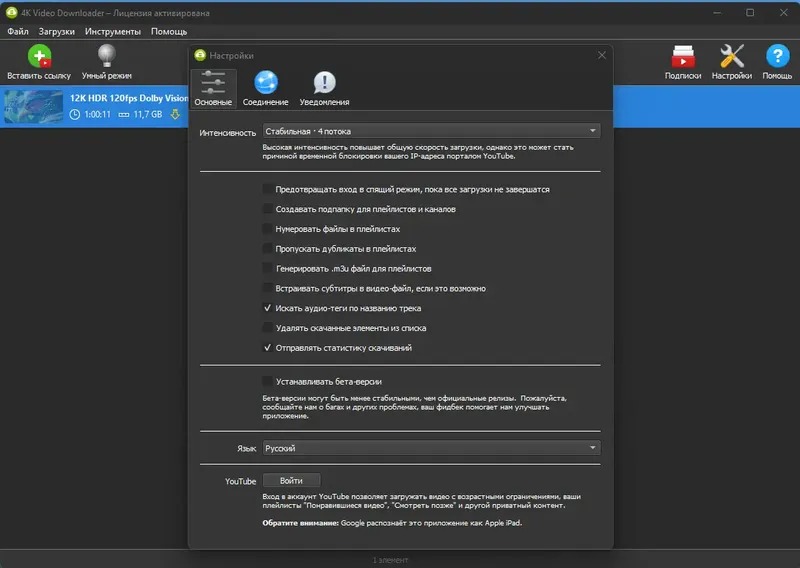Open Интенсивность dropdown
Image resolution: width=800 pixels, height=568 pixels.
coord(432,131)
